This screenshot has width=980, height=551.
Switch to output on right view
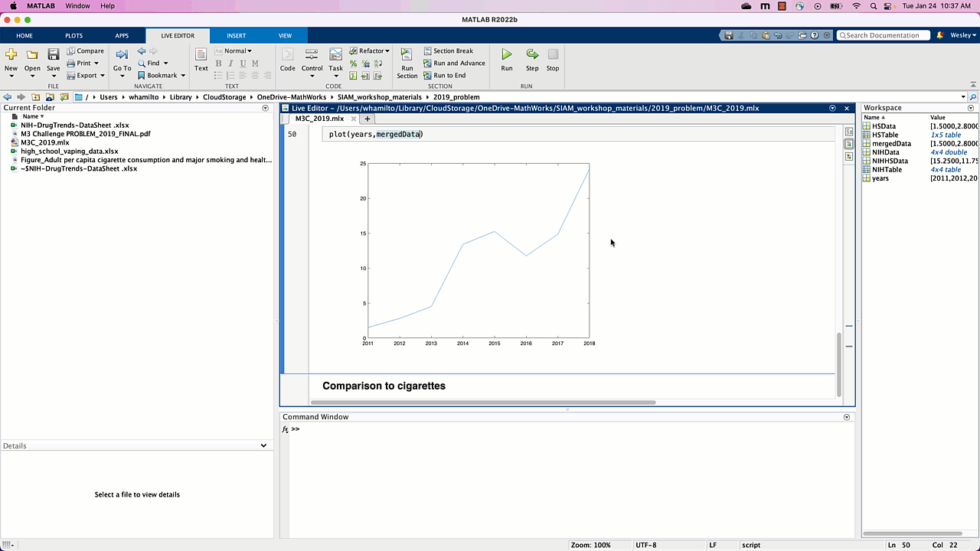coord(849,132)
